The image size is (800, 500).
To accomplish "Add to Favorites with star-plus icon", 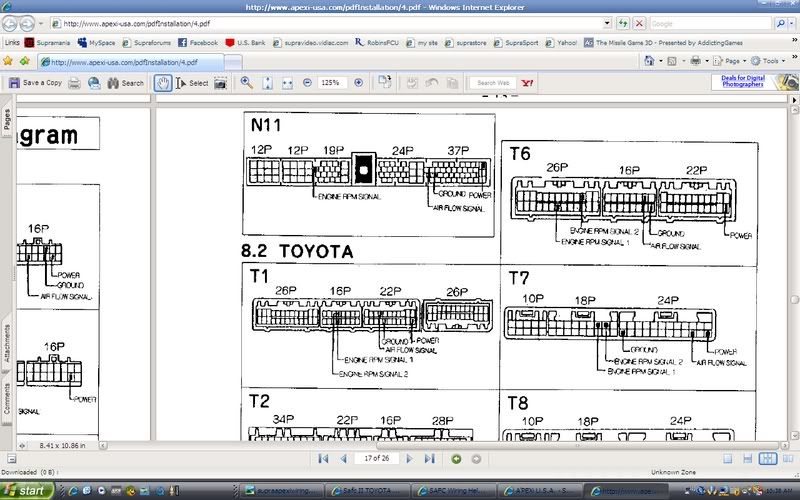I will coord(24,61).
